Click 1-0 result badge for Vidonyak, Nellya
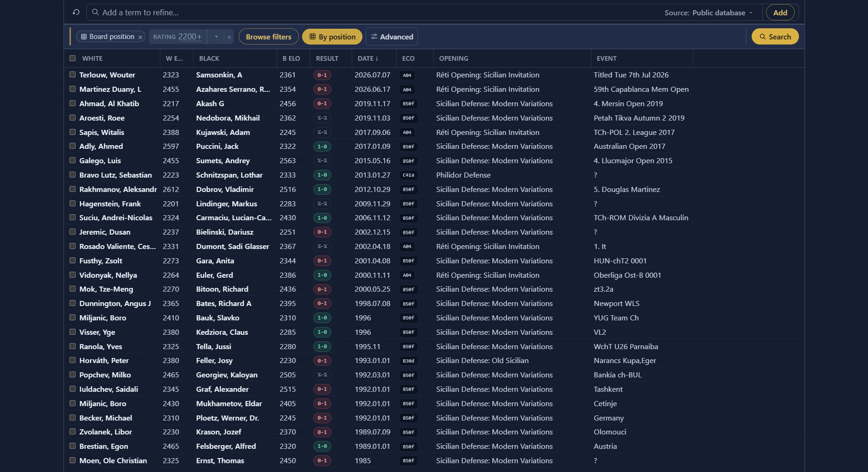The image size is (868, 472). 322,275
